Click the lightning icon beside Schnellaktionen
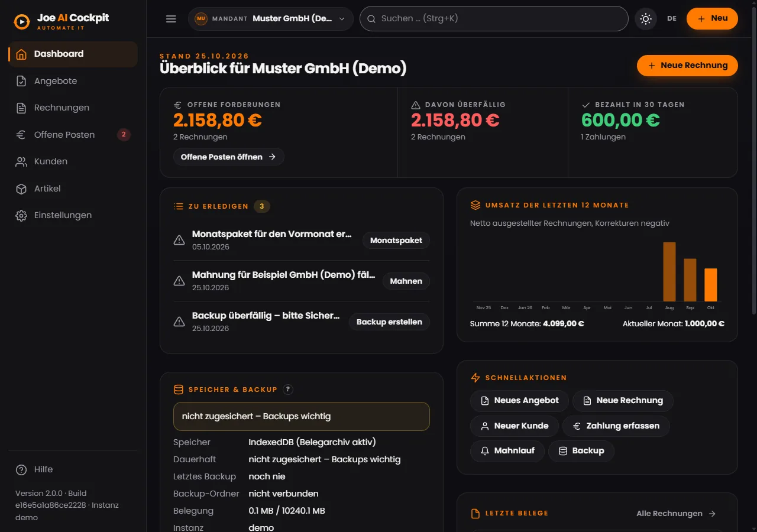 point(475,378)
